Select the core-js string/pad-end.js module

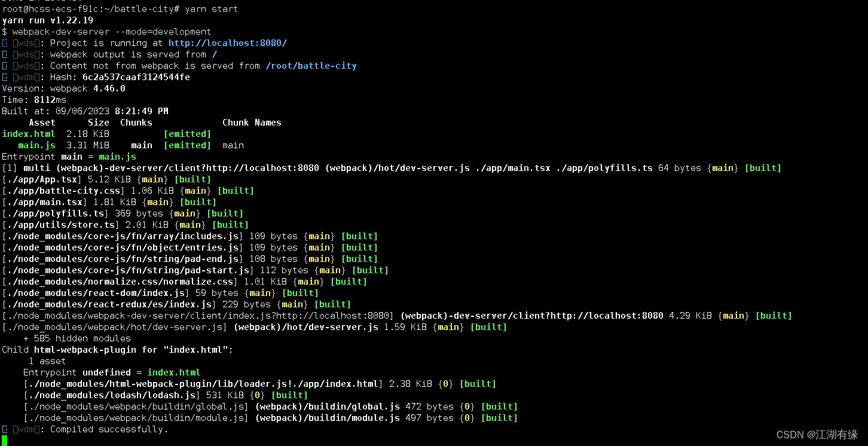coord(190,259)
